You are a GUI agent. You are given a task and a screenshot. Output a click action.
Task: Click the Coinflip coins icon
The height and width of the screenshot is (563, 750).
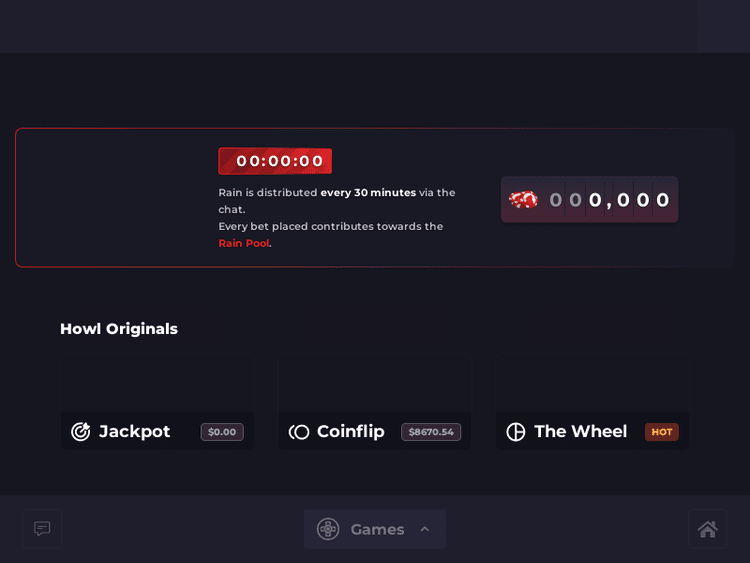click(x=299, y=432)
